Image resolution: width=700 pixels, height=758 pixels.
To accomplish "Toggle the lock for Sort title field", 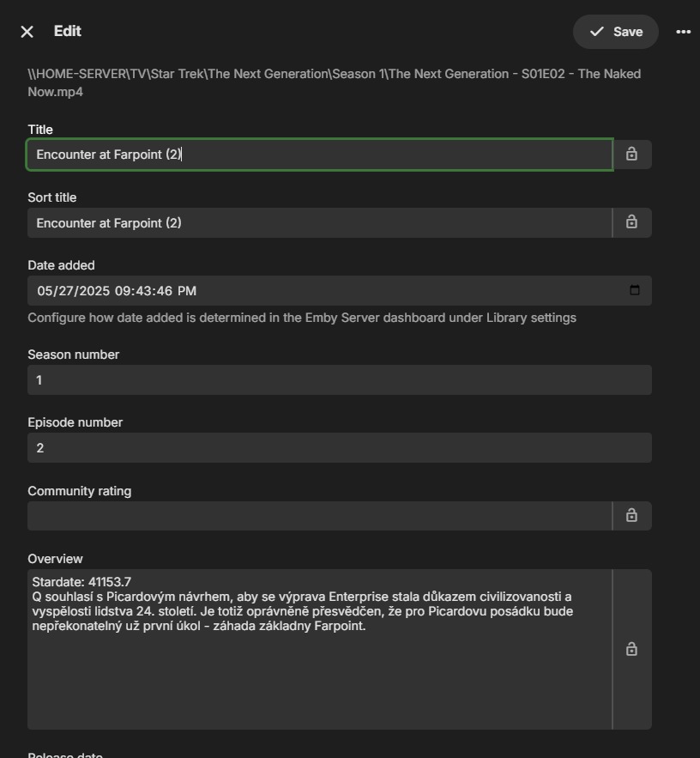I will tap(631, 222).
